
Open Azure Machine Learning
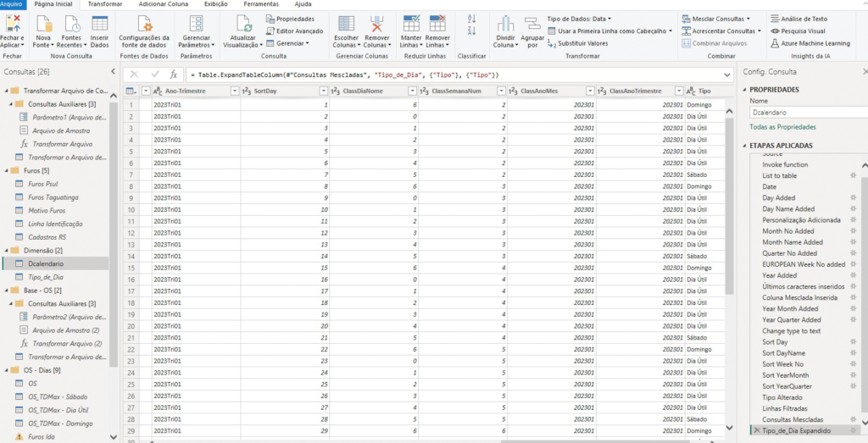pos(810,43)
